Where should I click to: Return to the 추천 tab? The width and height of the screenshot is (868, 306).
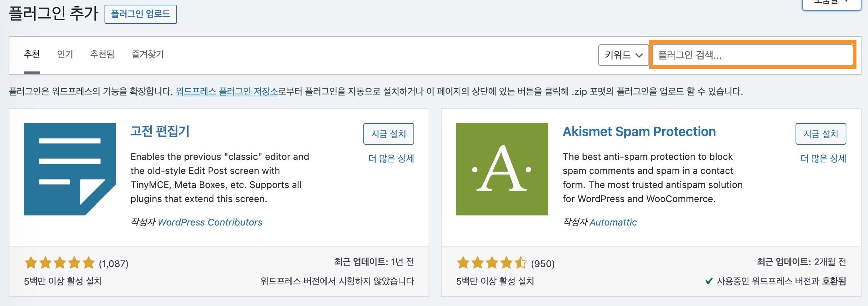31,54
